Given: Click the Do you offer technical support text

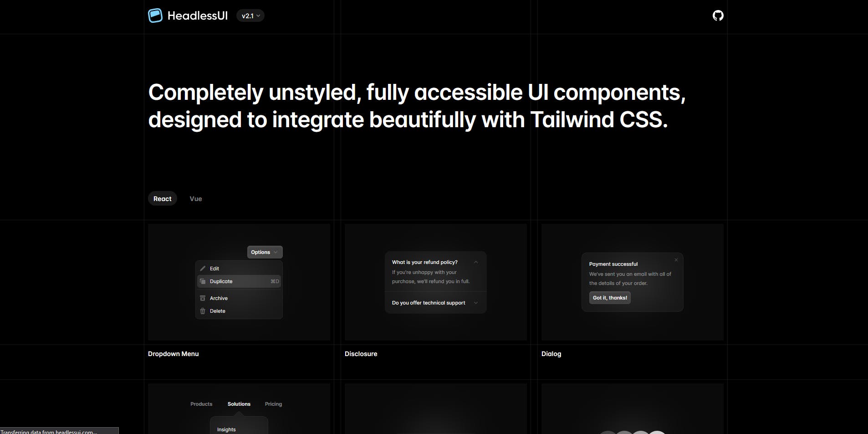Looking at the screenshot, I should click(x=429, y=303).
